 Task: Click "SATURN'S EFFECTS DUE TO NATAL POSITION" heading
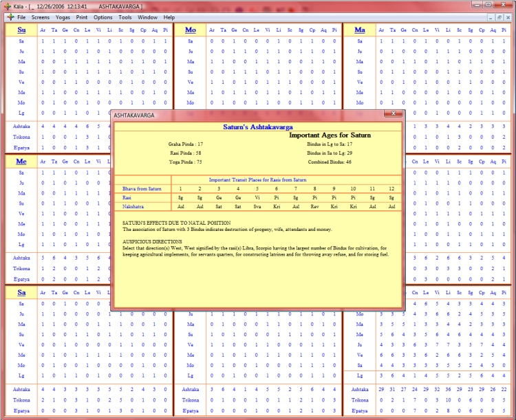tap(176, 223)
